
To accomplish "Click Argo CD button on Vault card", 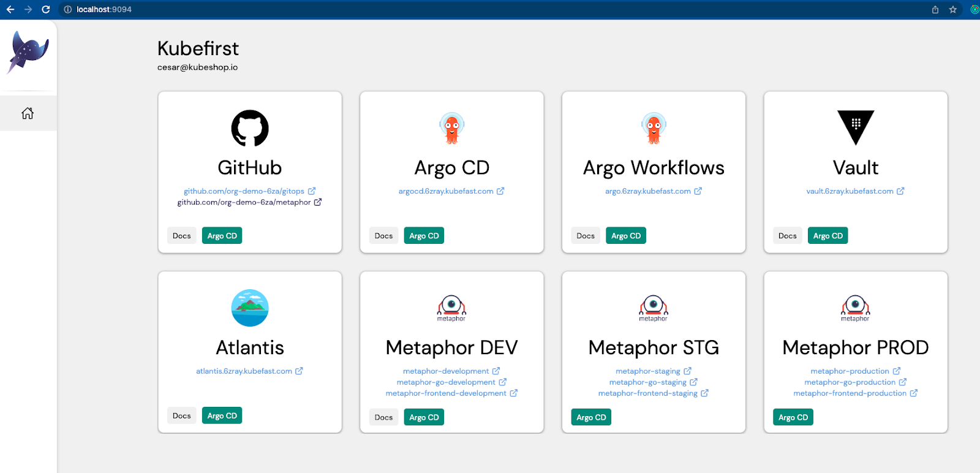I will coord(828,236).
